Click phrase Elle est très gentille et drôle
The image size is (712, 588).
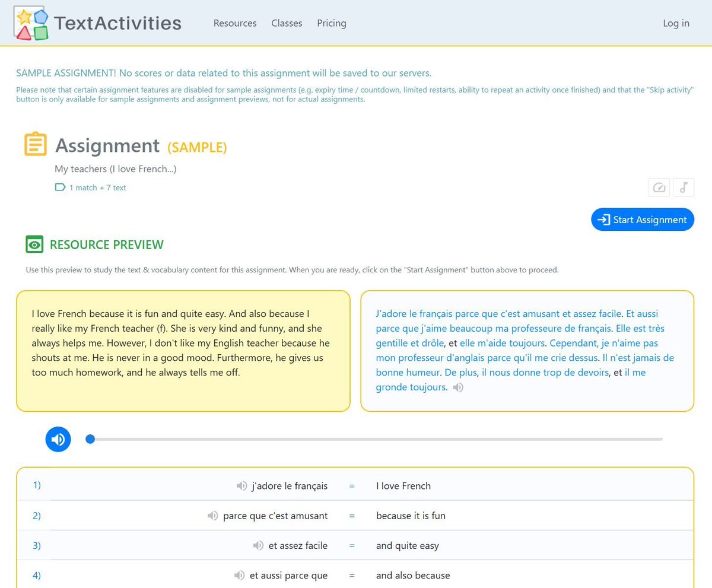[520, 335]
